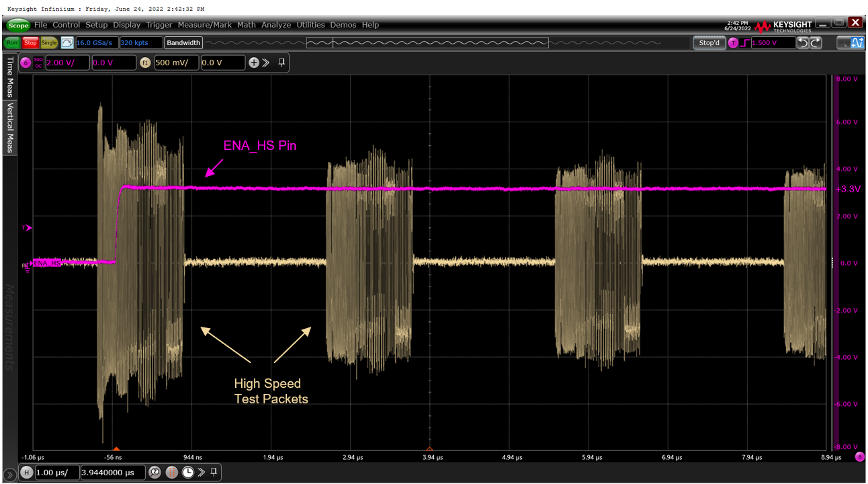Click the trigger level 1.500 V field

pos(773,43)
